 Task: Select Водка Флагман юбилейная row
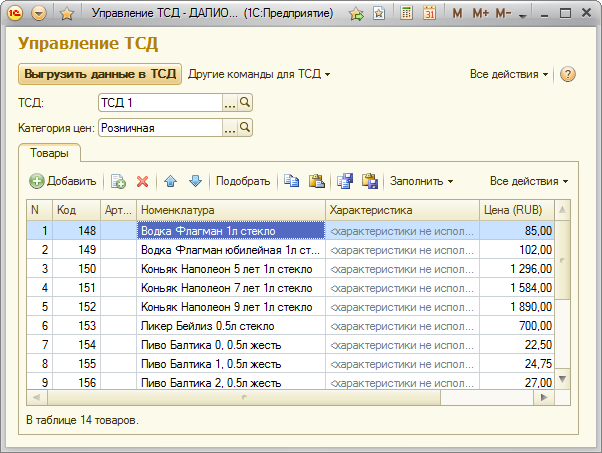(x=291, y=250)
